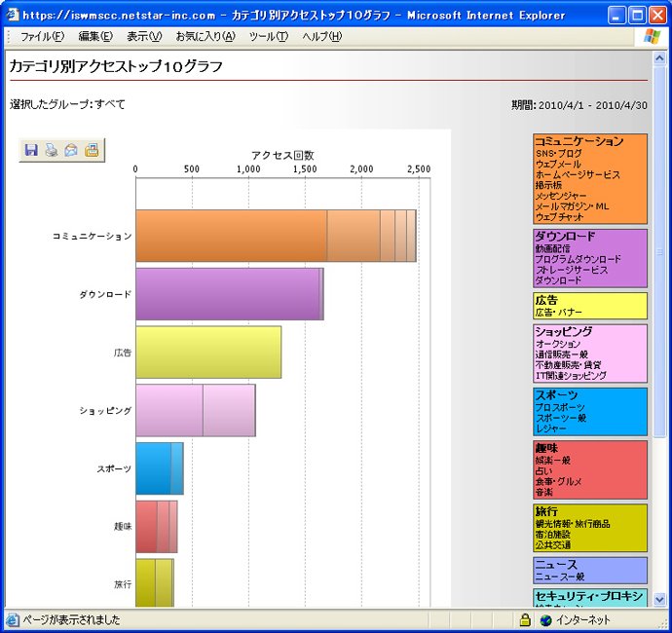Click the 公共交通 legend entry

[x=552, y=545]
